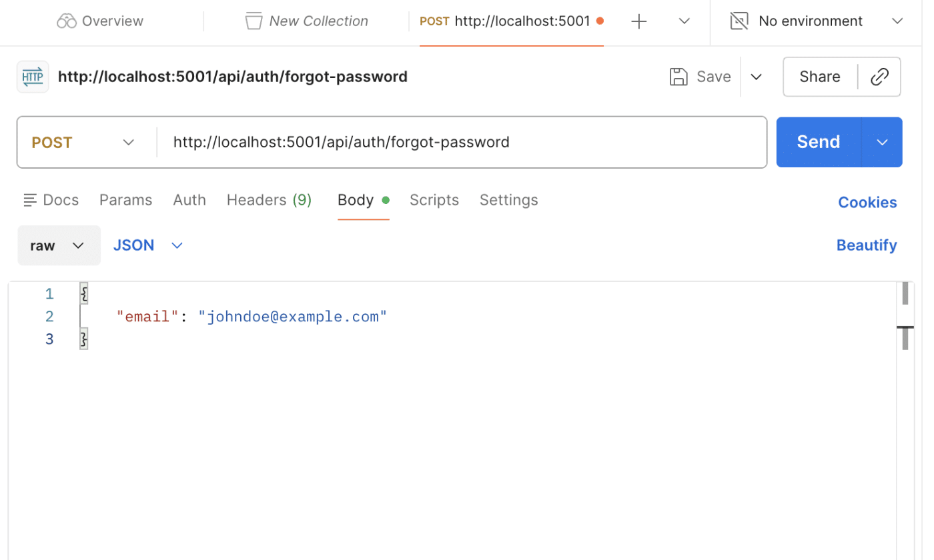Viewport: 934px width, 560px height.
Task: Open a new request with the plus icon
Action: click(638, 21)
